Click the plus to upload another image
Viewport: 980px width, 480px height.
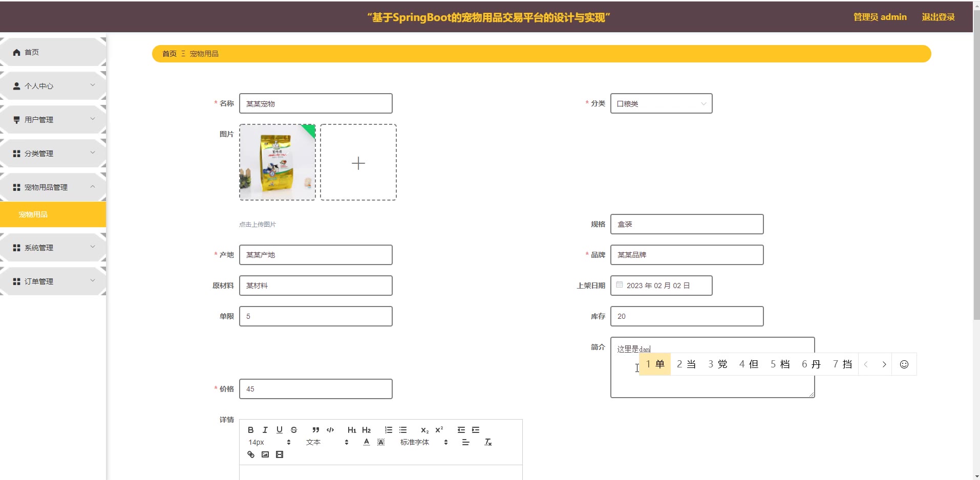358,163
